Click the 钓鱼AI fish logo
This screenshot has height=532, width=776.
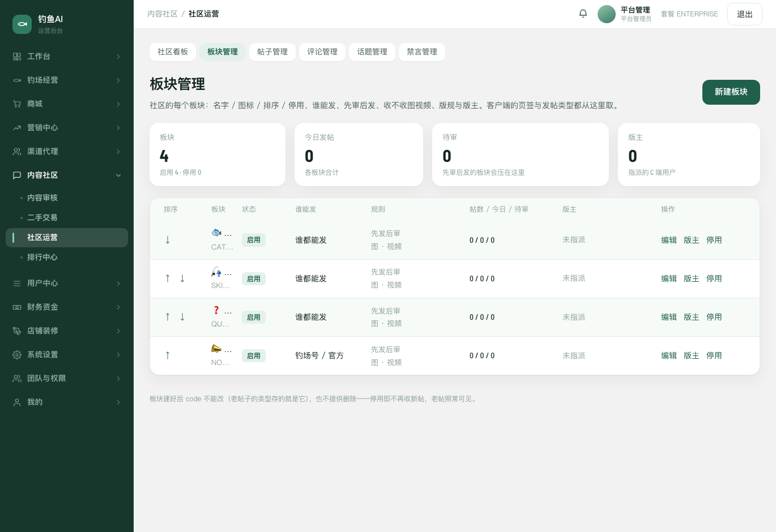tap(22, 24)
